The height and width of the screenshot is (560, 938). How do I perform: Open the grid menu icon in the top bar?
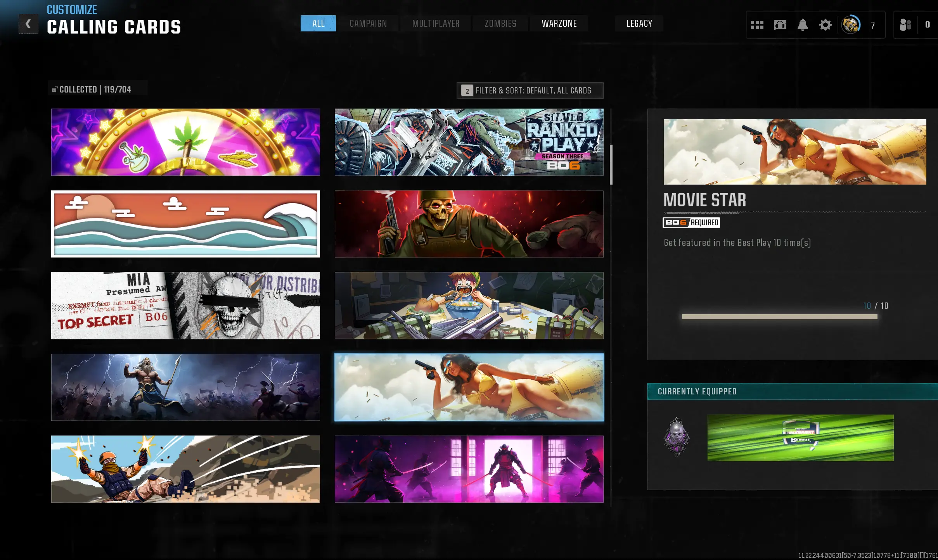coord(757,25)
